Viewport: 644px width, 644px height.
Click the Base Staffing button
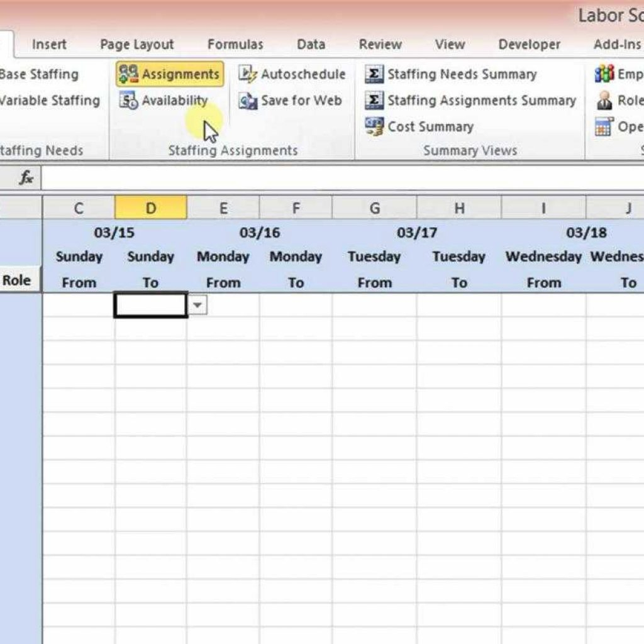pos(39,74)
